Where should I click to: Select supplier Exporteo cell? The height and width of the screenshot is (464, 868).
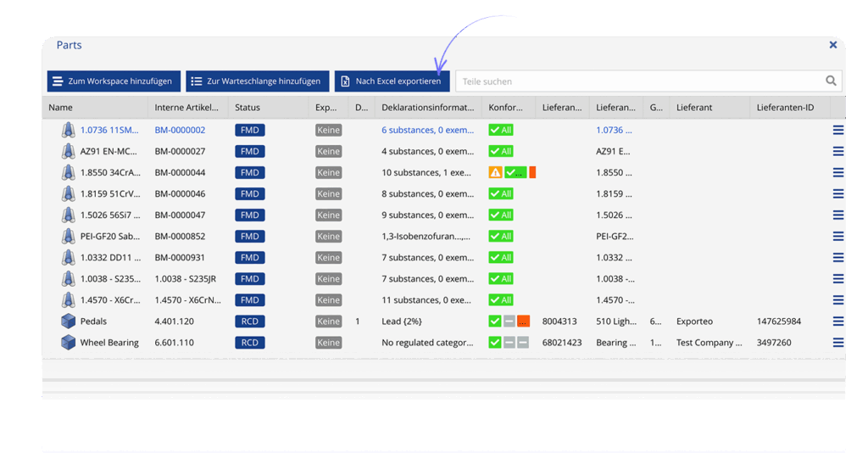coord(695,321)
